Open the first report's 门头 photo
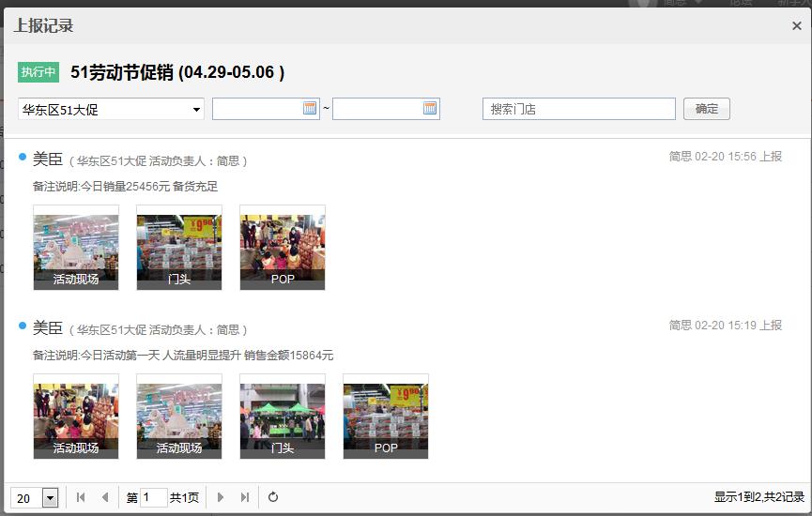Viewport: 812px width, 516px height. 179,247
